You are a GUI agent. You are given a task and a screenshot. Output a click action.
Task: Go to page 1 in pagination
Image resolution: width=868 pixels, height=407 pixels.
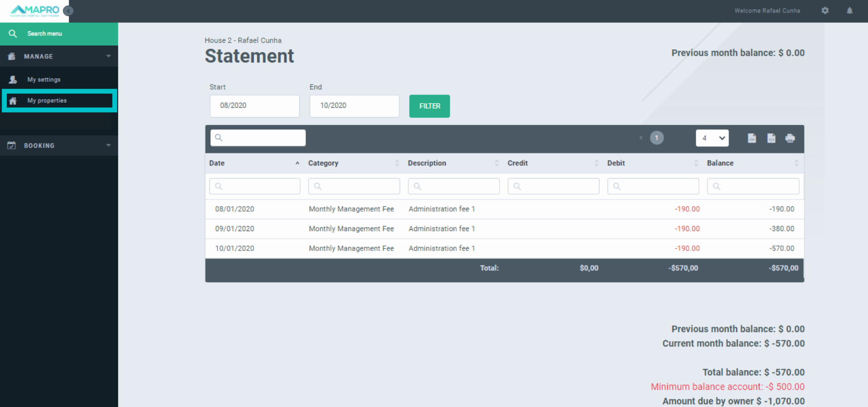tap(656, 138)
